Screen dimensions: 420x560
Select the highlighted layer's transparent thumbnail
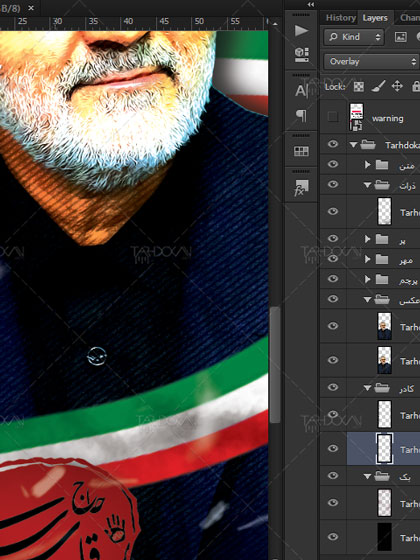point(385,449)
